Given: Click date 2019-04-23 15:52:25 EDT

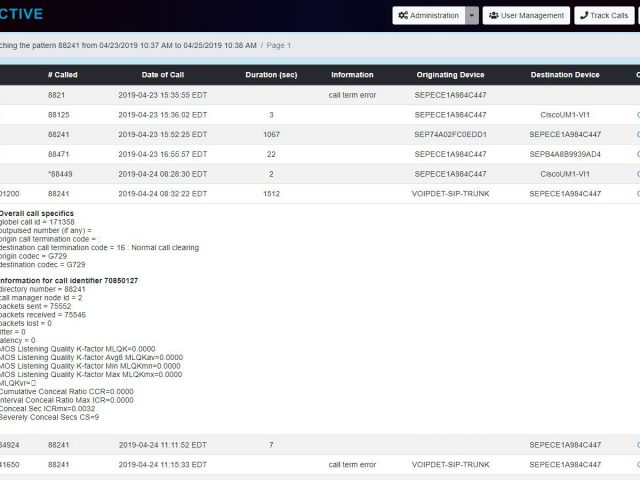Looking at the screenshot, I should pyautogui.click(x=162, y=134).
